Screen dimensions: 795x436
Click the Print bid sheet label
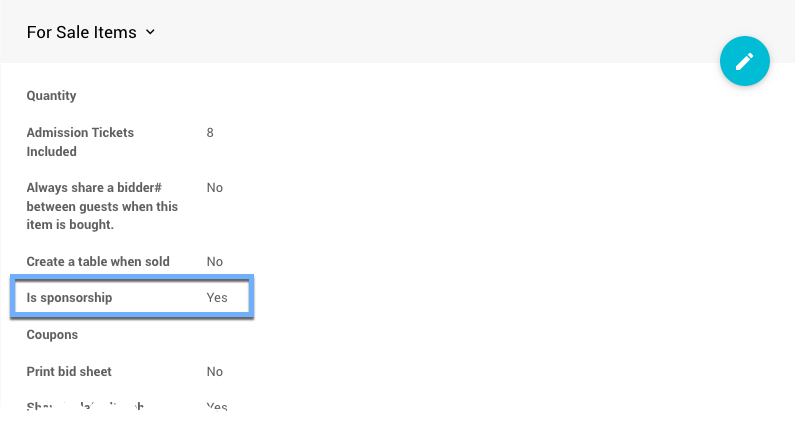coord(68,372)
